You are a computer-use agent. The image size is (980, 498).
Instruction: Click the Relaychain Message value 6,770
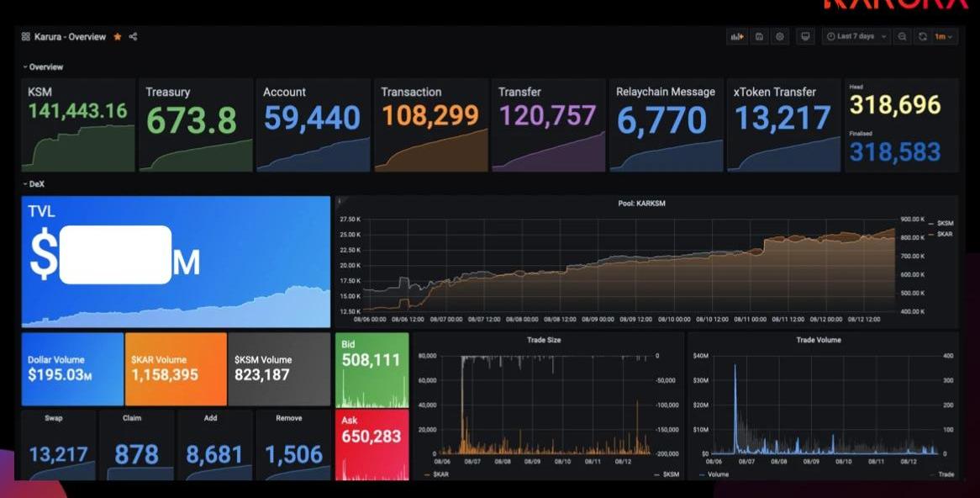(661, 120)
